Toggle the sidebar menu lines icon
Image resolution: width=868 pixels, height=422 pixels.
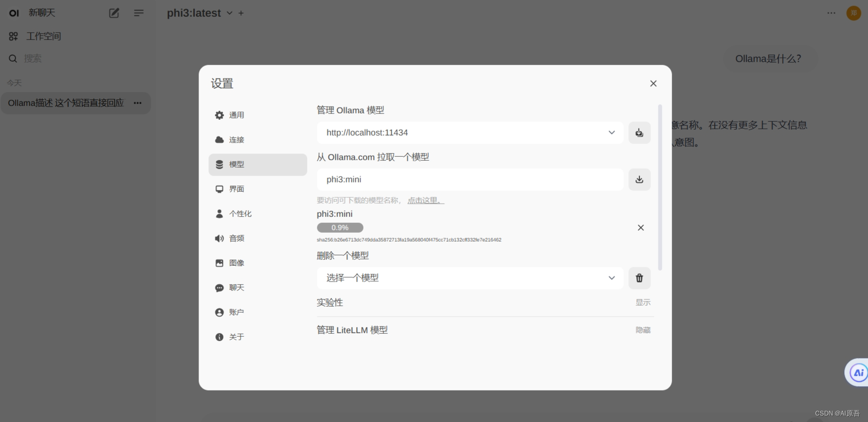click(x=139, y=13)
